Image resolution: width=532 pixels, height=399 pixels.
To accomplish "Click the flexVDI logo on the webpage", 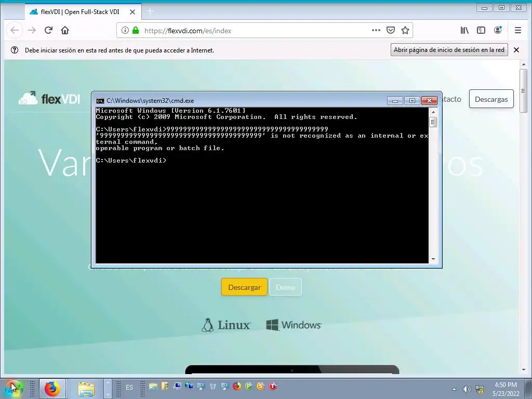I will click(49, 98).
